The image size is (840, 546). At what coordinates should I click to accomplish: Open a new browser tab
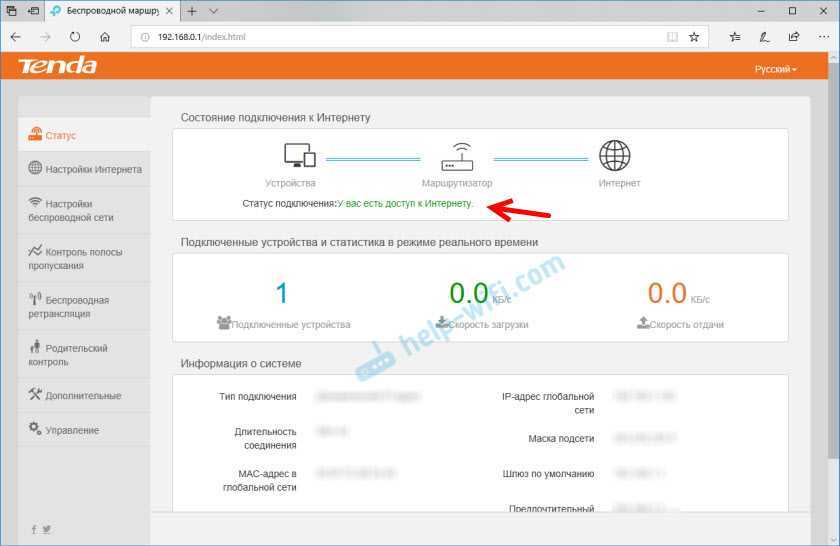[191, 11]
